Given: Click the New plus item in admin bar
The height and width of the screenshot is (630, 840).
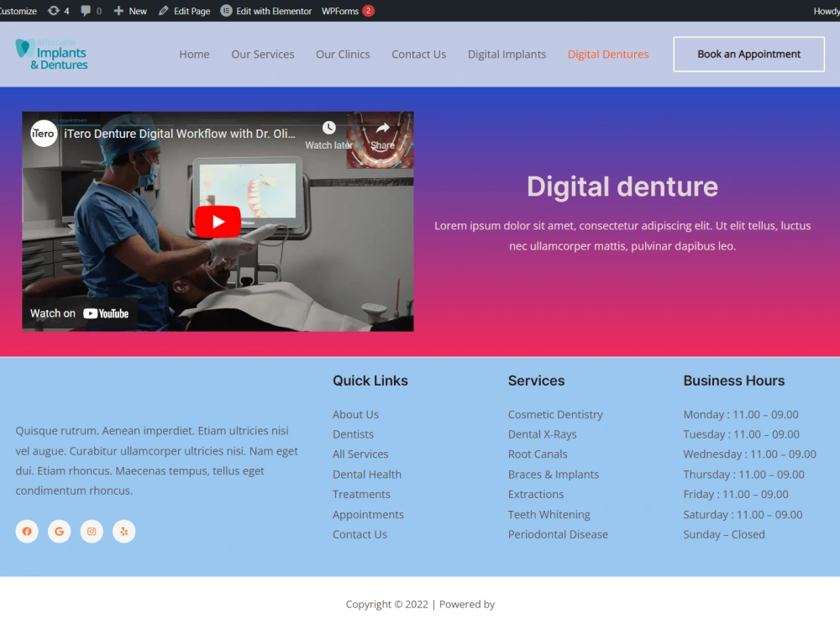Looking at the screenshot, I should 130,11.
